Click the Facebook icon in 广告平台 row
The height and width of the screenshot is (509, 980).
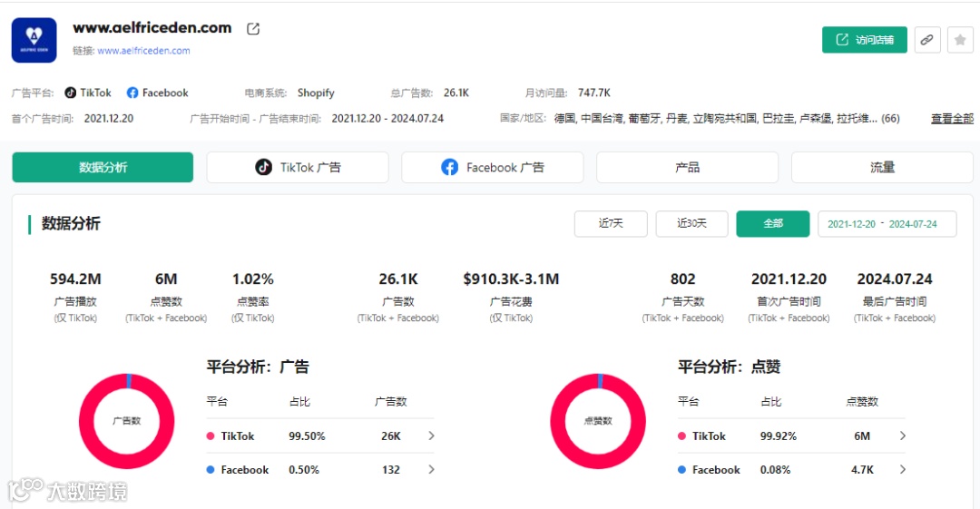[132, 93]
